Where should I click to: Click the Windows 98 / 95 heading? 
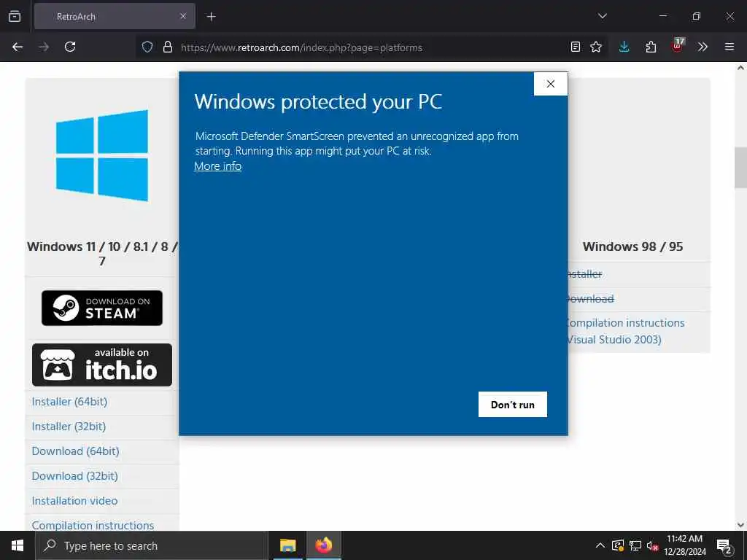pyautogui.click(x=632, y=246)
